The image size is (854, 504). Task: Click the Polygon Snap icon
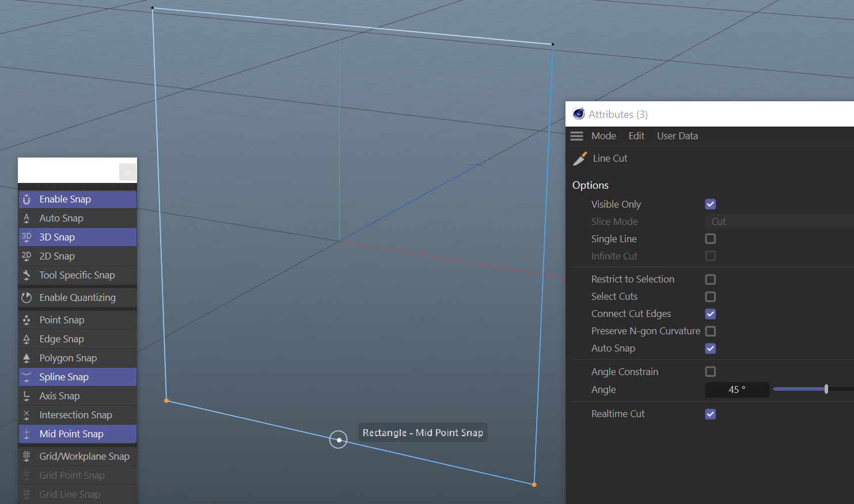[x=26, y=358]
